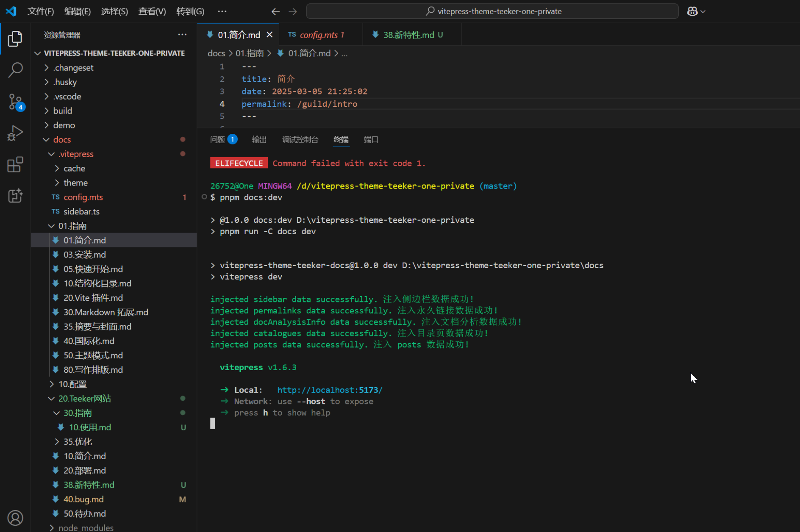Switch to the config.mts editor tab
Image resolution: width=800 pixels, height=532 pixels.
pos(321,35)
